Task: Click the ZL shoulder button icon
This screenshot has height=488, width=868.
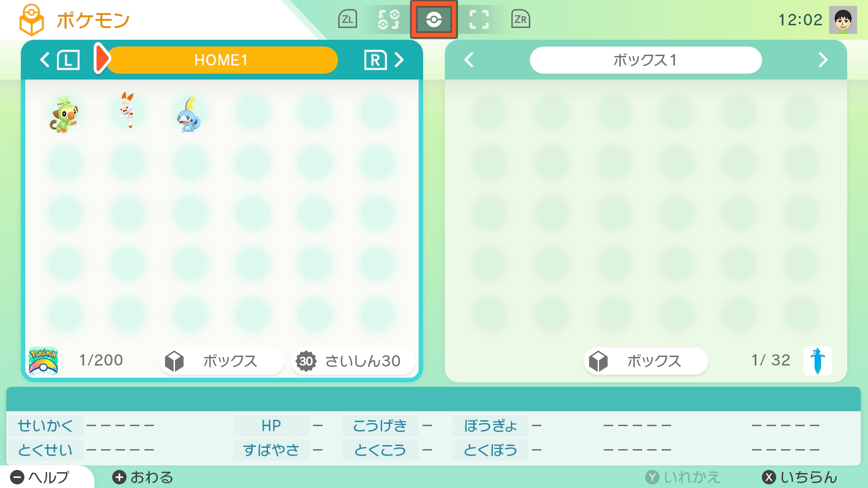Action: tap(348, 19)
